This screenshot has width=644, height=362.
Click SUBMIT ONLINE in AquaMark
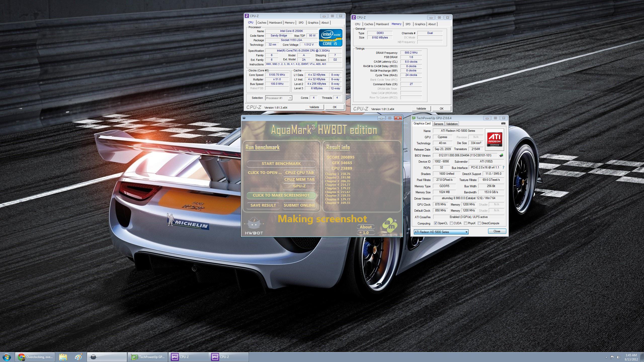click(x=299, y=205)
